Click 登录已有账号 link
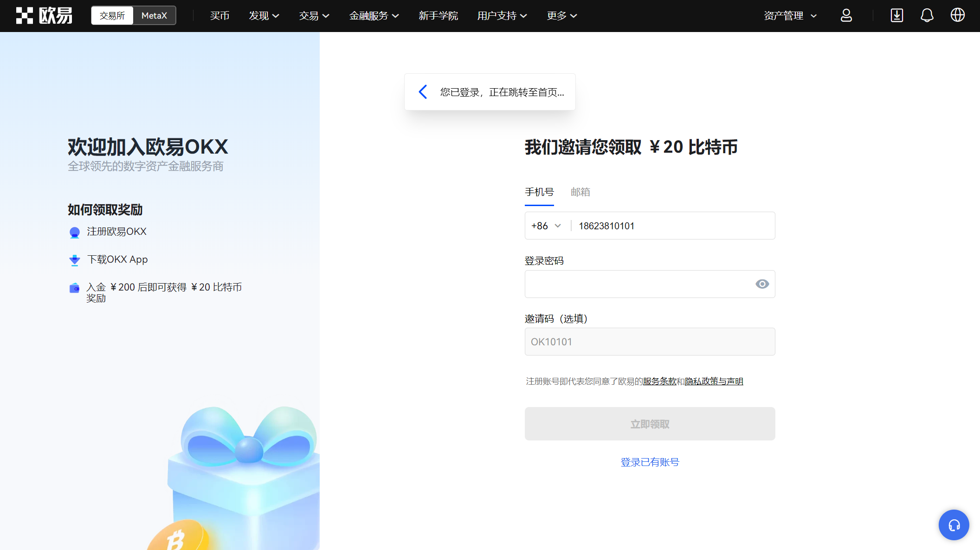Viewport: 980px width, 550px height. tap(650, 462)
